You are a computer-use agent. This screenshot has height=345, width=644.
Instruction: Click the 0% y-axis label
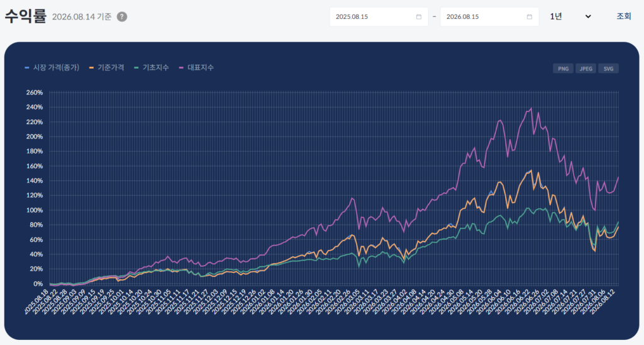tap(38, 284)
